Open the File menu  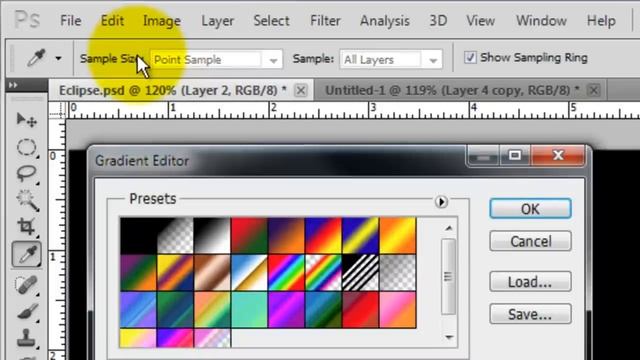coord(71,20)
